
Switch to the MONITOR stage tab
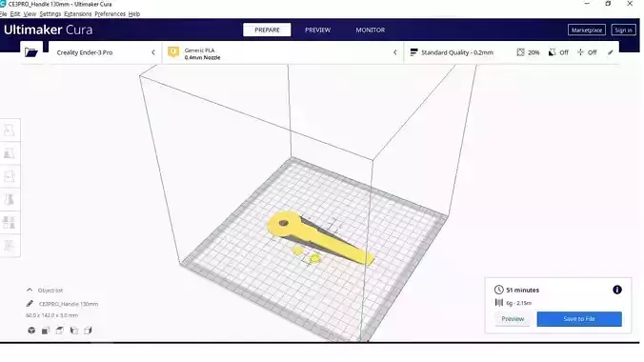370,30
